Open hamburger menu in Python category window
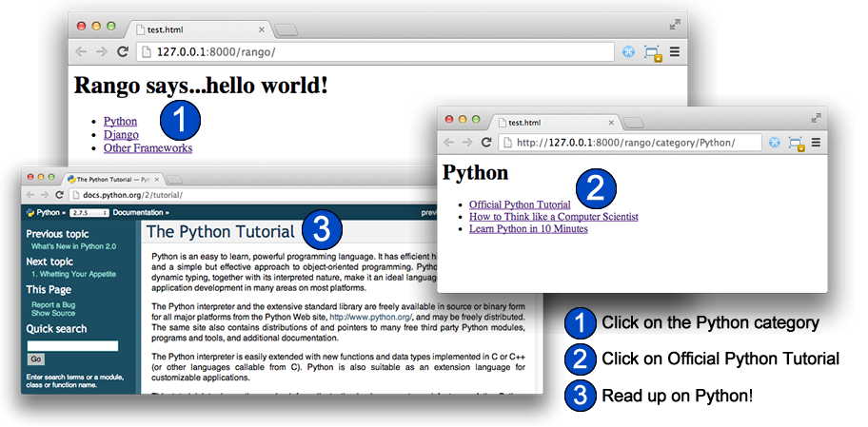The width and height of the screenshot is (868, 427). [x=816, y=143]
